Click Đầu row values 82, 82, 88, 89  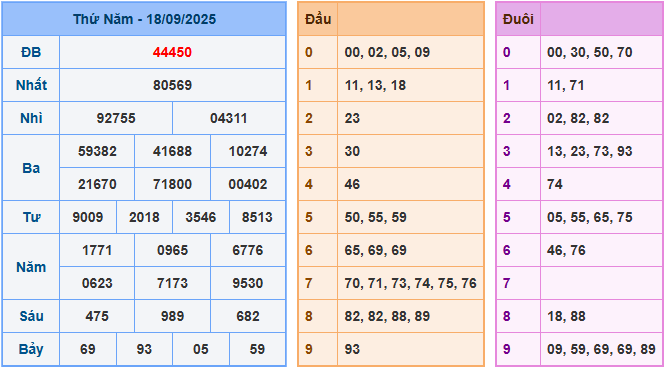point(387,316)
